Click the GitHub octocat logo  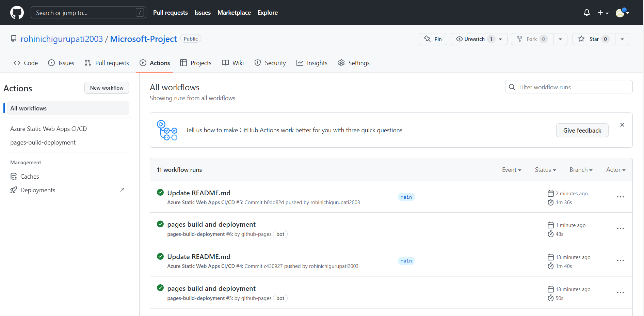click(17, 12)
